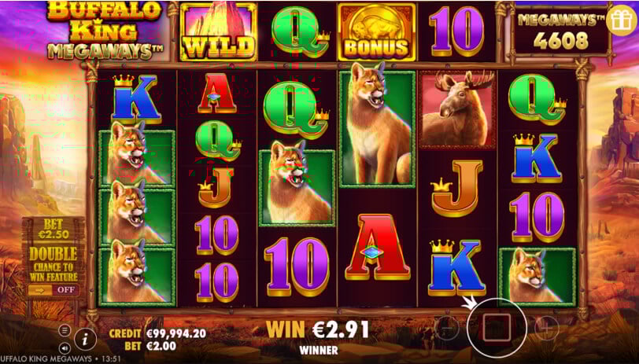Screen dimensions: 639x364
Task: Select the cougar symbol in bottom right reel
Action: pyautogui.click(x=537, y=277)
